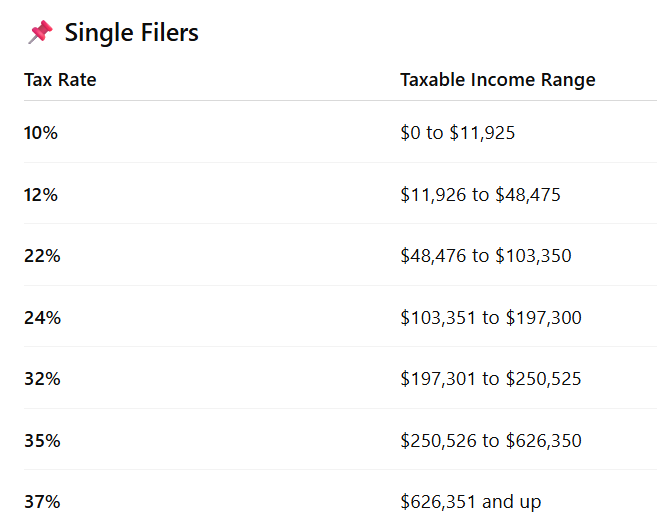This screenshot has height=520, width=657.
Task: Click the 35% tax rate cell
Action: [x=42, y=441]
